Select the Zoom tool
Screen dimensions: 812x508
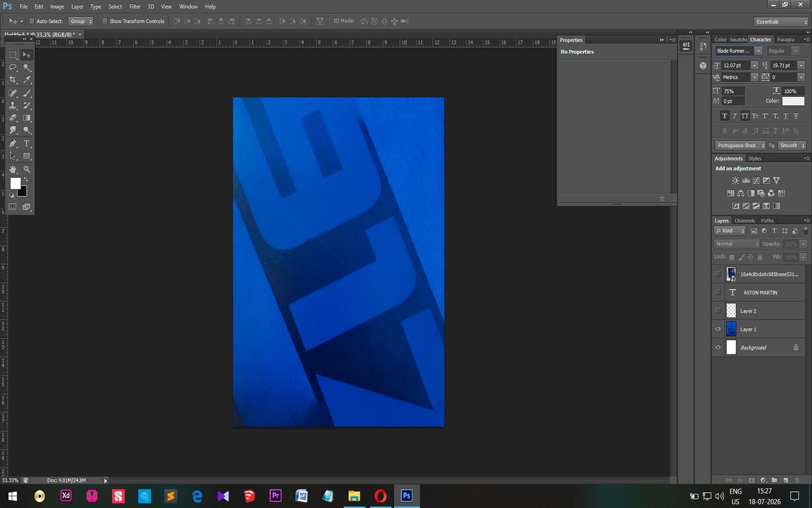point(27,169)
